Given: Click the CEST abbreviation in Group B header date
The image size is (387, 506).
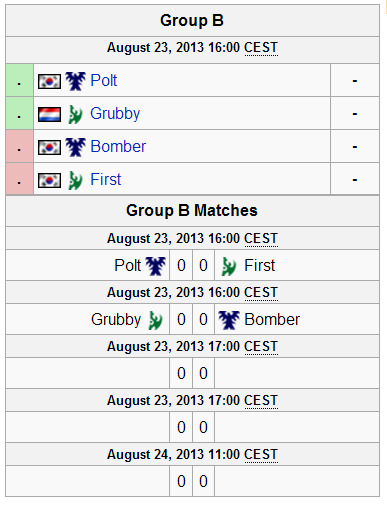Looking at the screenshot, I should tap(261, 48).
